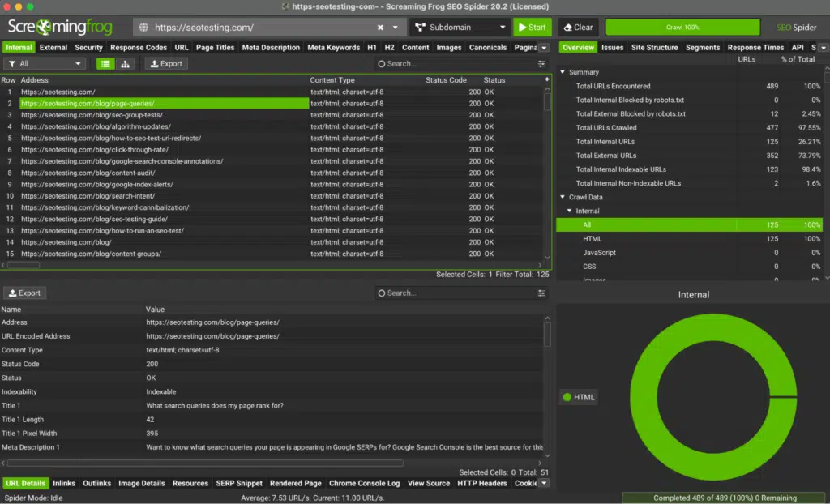The image size is (830, 504).
Task: Click the Meta Description 1 value
Action: click(344, 447)
